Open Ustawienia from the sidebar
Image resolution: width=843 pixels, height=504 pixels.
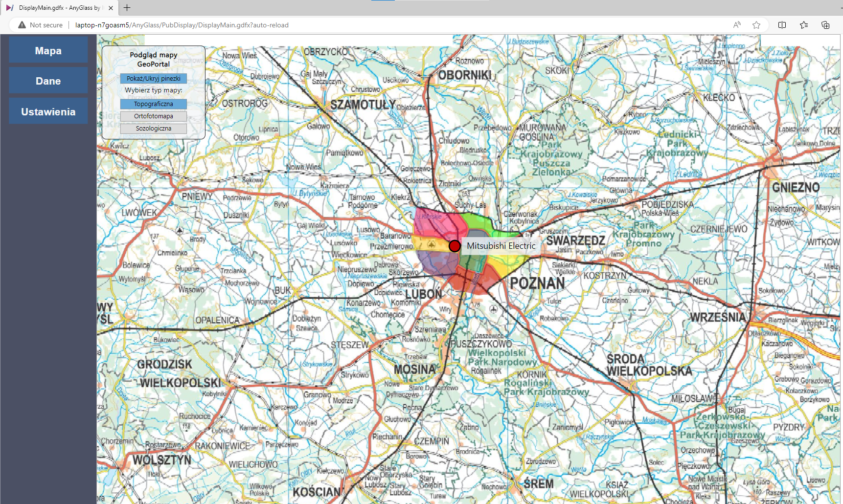48,112
